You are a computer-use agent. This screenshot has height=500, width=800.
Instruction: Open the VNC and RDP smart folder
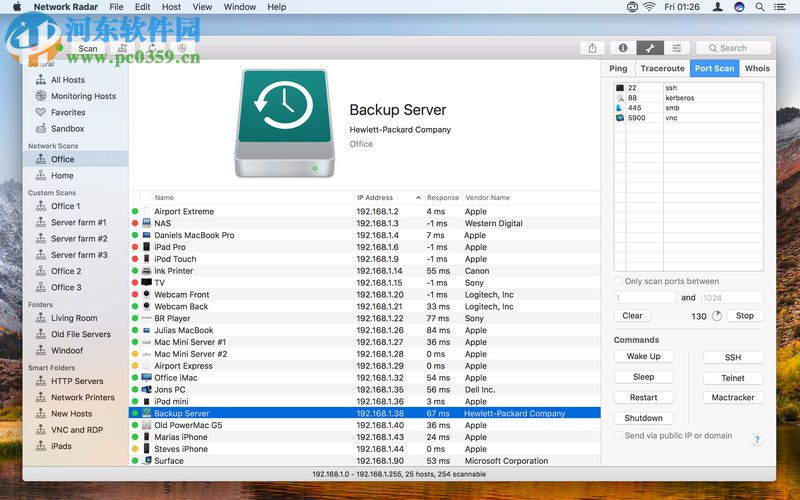[76, 430]
